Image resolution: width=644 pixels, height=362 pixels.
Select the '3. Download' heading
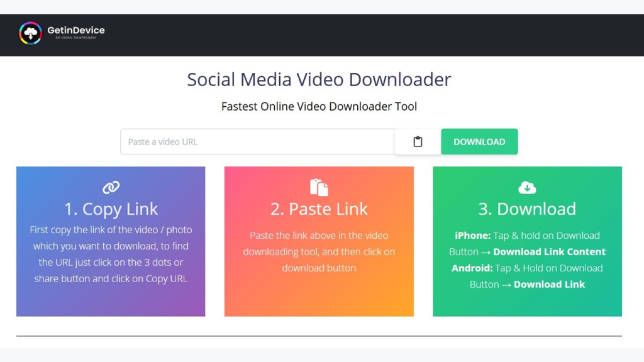[x=527, y=209]
